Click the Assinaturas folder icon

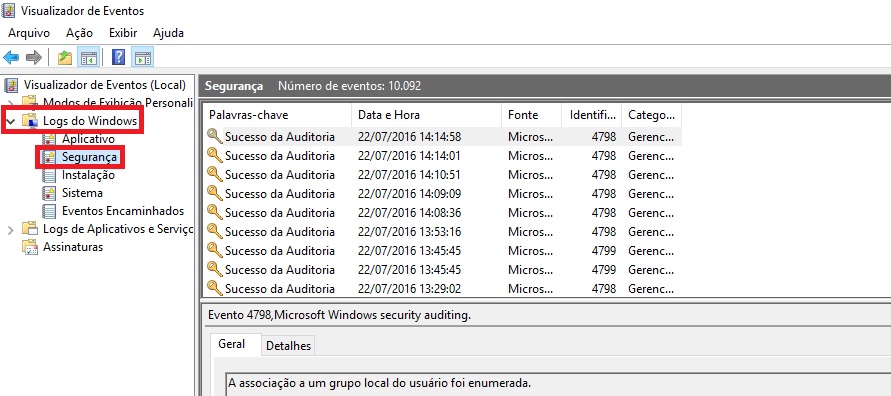pos(30,247)
